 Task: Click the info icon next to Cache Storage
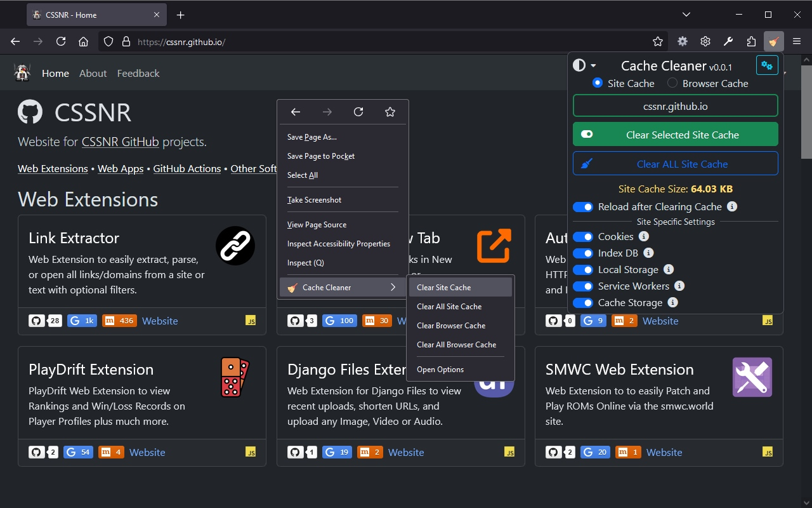pos(672,302)
